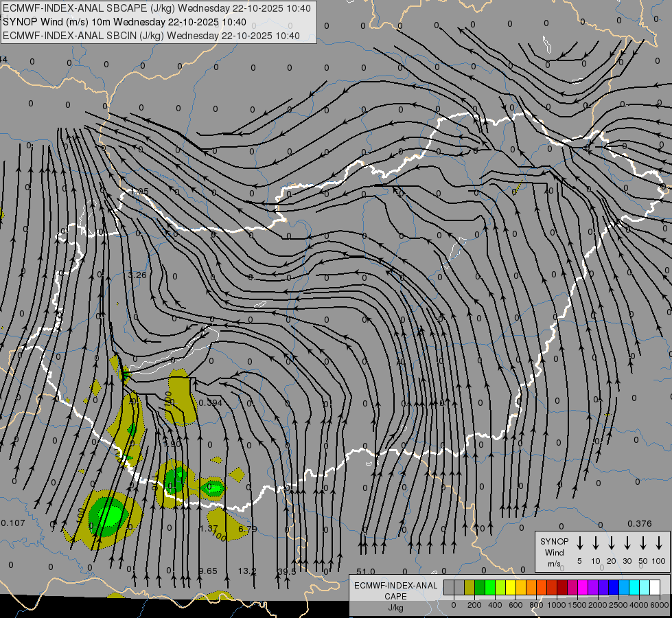The height and width of the screenshot is (618, 672).
Task: Click the 6.79 value on the map
Action: (x=248, y=529)
